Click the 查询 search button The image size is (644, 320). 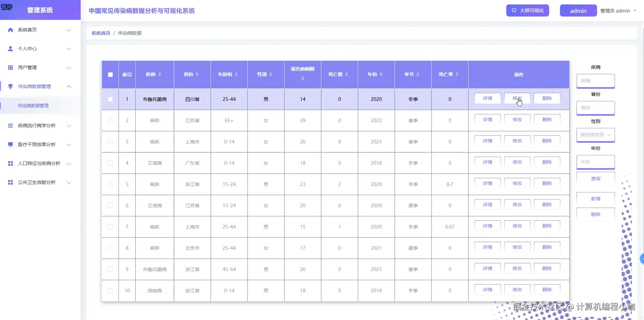[x=595, y=179]
